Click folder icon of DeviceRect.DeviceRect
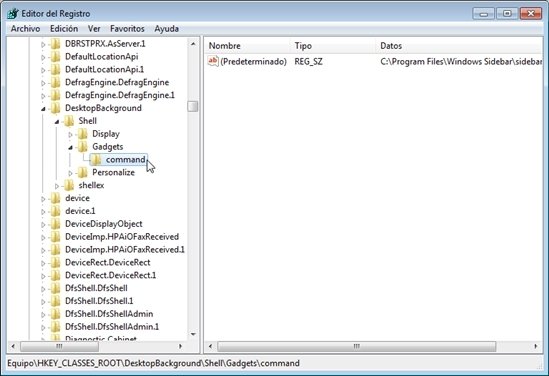Image resolution: width=549 pixels, height=376 pixels. [x=55, y=263]
